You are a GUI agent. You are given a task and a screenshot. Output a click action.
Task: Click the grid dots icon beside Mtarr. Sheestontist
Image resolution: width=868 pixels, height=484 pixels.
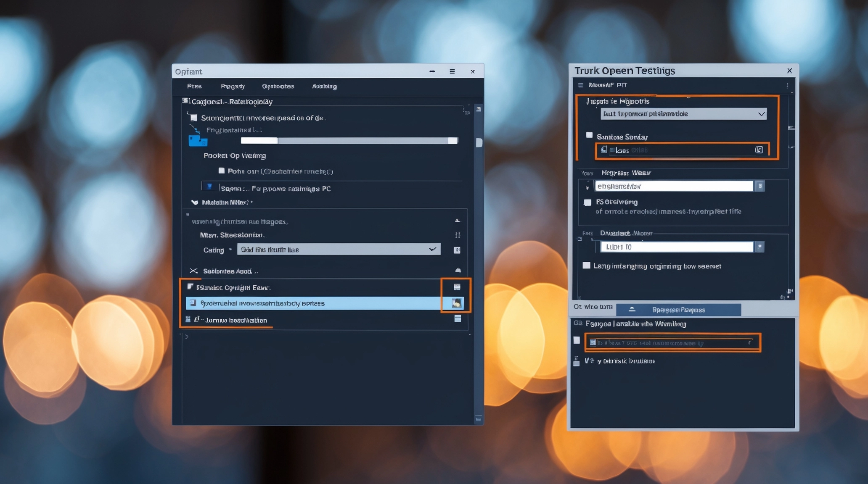coord(458,235)
